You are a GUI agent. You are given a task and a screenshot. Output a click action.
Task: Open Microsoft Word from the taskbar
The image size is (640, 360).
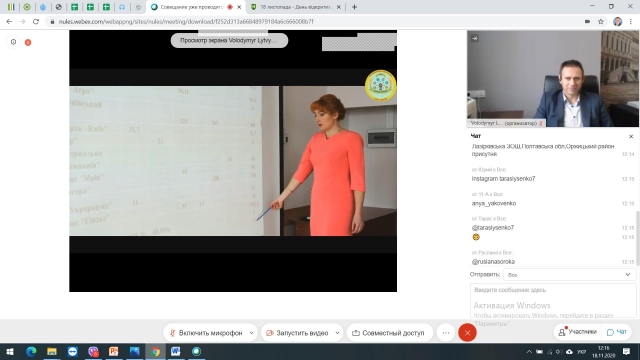176,351
